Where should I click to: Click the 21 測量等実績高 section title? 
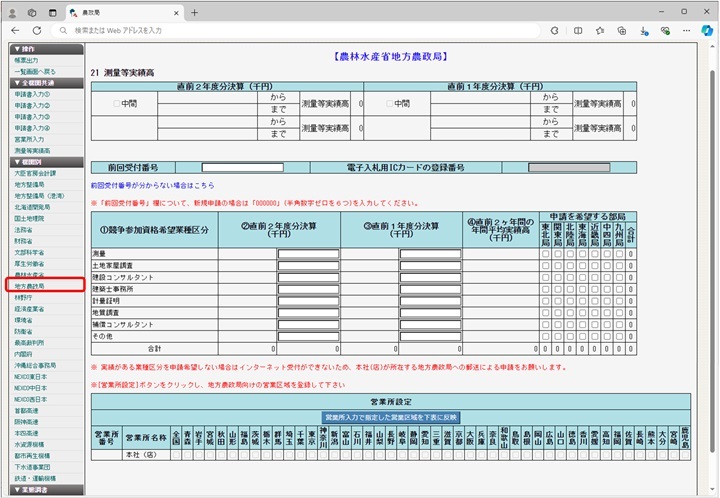pyautogui.click(x=122, y=73)
